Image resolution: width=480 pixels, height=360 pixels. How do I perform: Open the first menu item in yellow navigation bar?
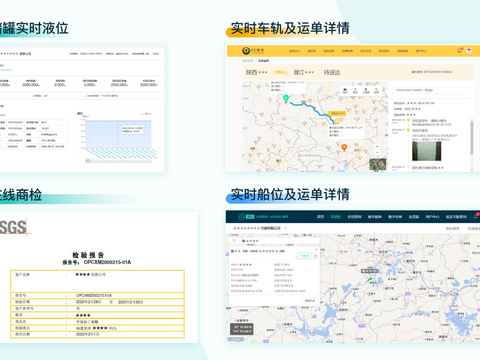click(x=294, y=51)
